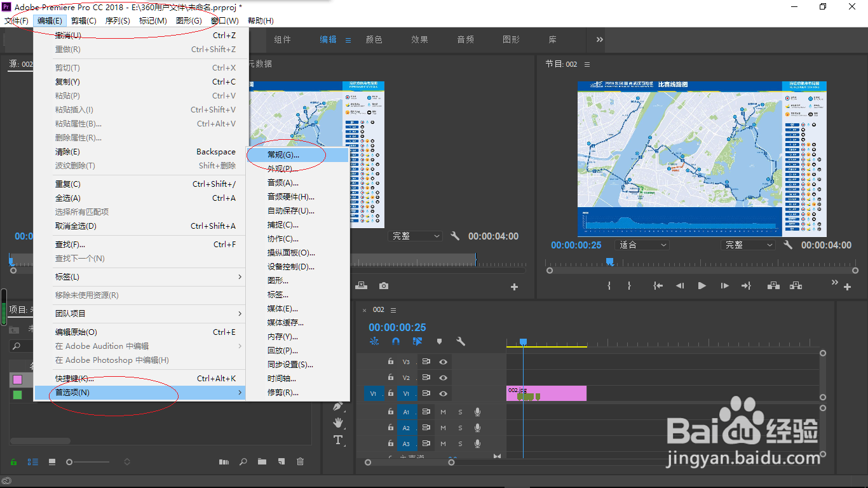Toggle Linked Selection in timeline
The image size is (868, 488).
point(417,341)
